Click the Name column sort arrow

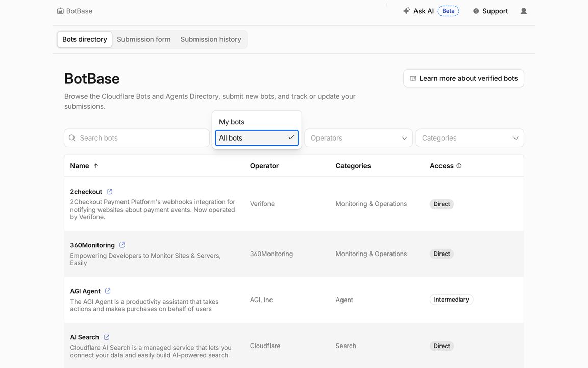[96, 166]
